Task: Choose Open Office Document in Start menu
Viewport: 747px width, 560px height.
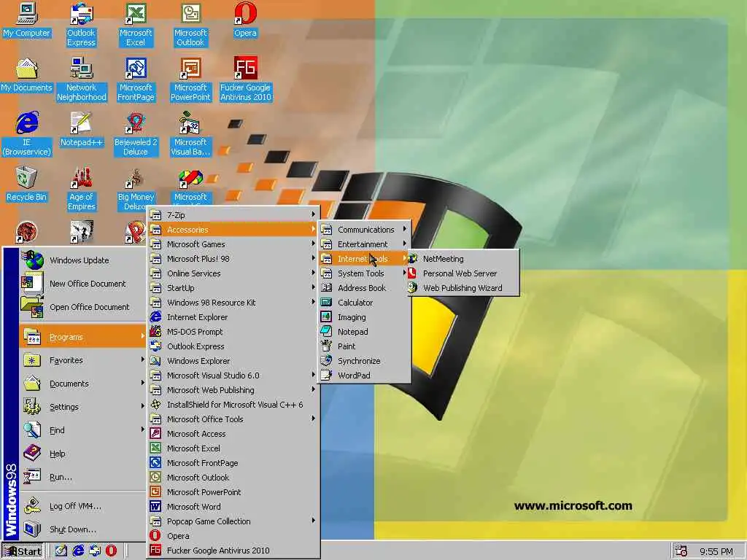Action: pos(82,307)
